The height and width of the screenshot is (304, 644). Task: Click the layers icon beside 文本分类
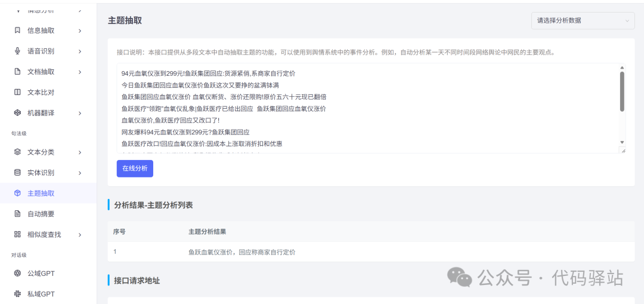pos(17,152)
